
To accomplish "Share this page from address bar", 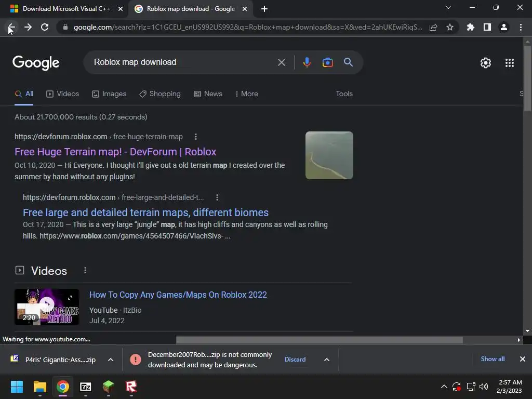I will click(433, 27).
